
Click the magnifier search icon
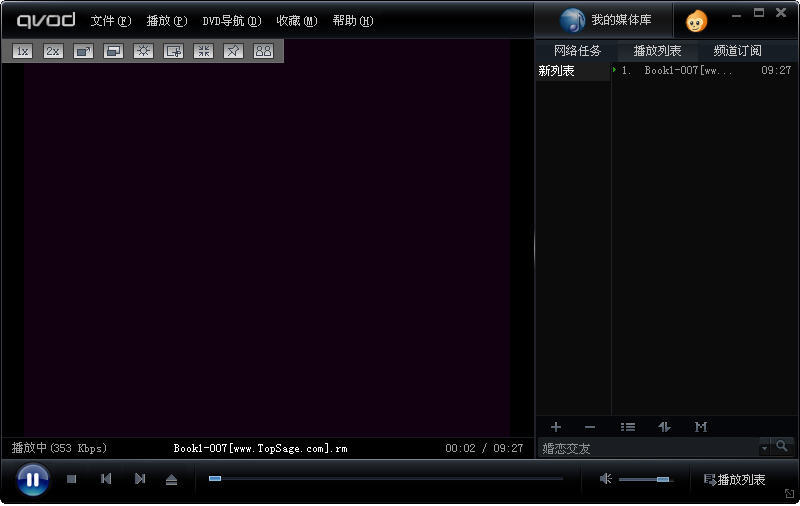pyautogui.click(x=782, y=447)
